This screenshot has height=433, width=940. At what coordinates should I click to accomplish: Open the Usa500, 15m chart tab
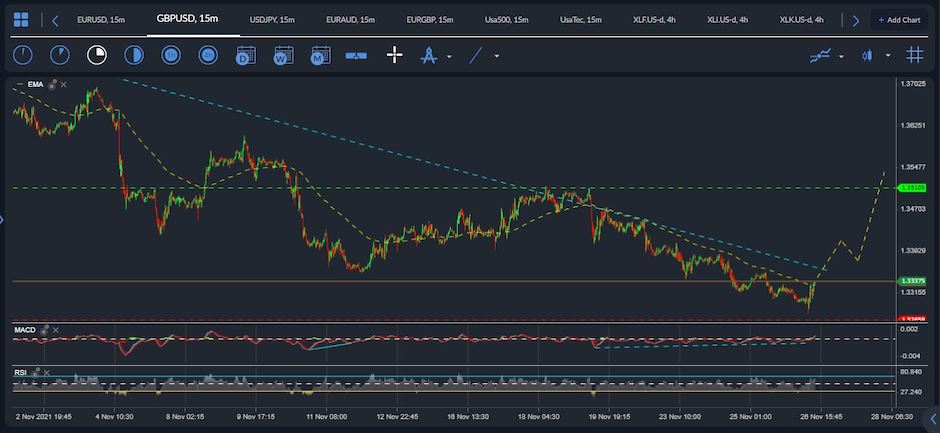tap(507, 20)
